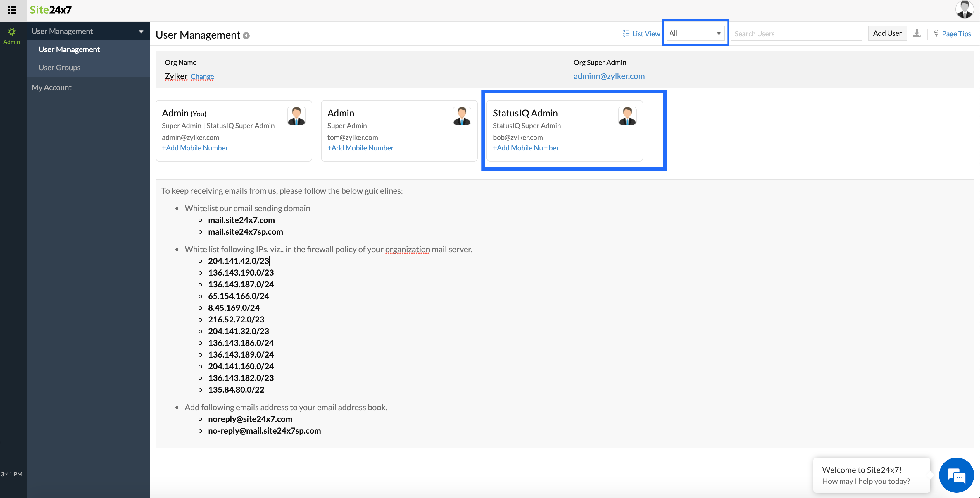Open Page Tips link
This screenshot has height=498, width=980.
(956, 34)
